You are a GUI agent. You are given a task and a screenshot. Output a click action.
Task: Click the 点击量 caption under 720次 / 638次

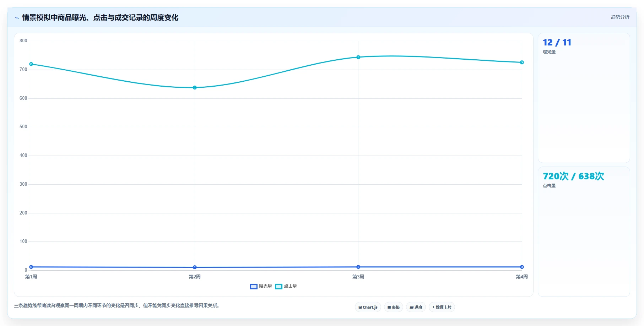pos(549,186)
